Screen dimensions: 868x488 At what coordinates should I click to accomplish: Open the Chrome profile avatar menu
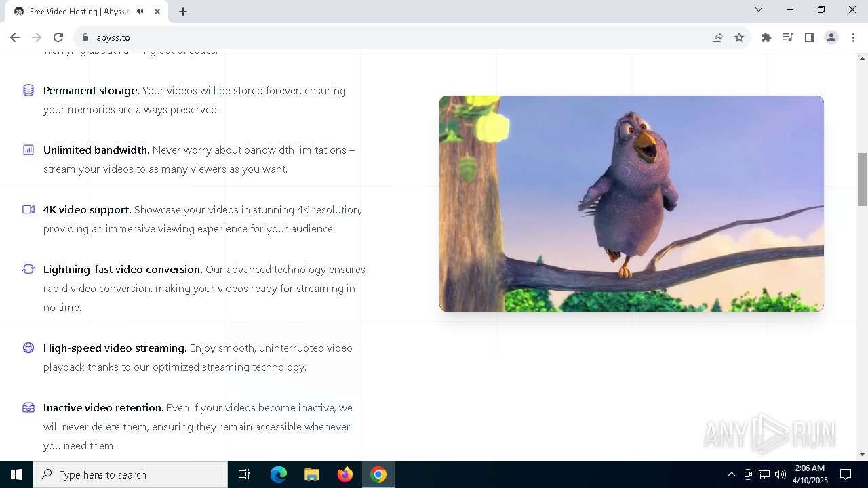pos(831,37)
